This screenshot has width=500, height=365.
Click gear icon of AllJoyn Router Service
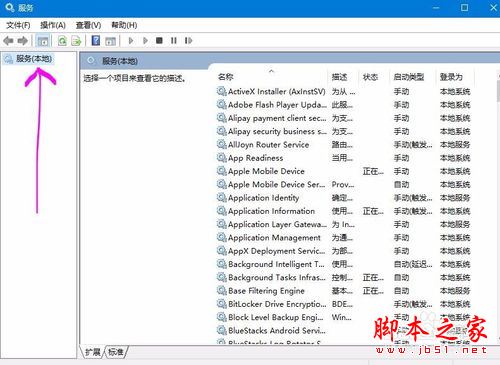[x=222, y=144]
